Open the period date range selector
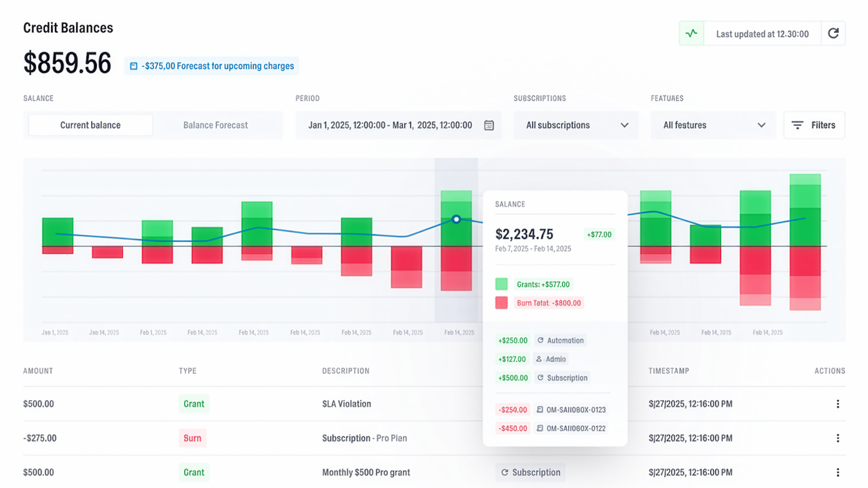 click(390, 125)
